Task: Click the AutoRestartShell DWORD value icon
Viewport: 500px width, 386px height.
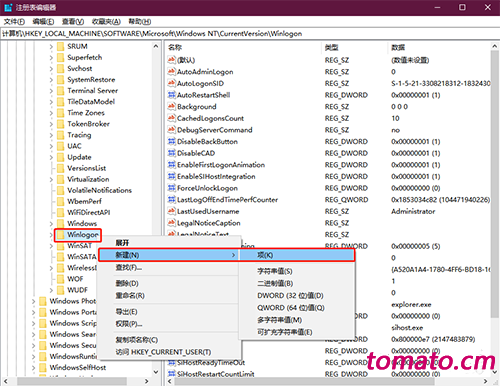Action: [171, 95]
